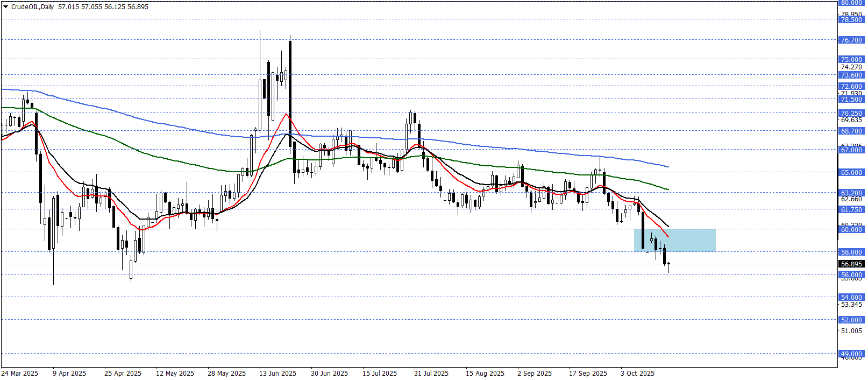The image size is (868, 380).
Task: Select the 58.000 horizontal level label
Action: pyautogui.click(x=851, y=252)
